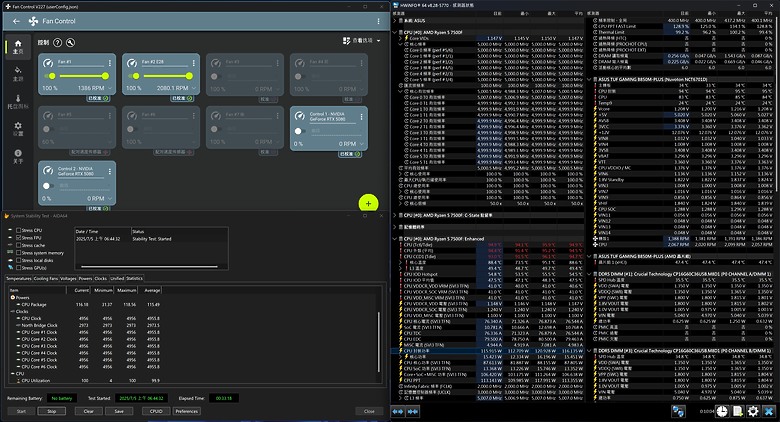Click HWiNFO network computers icon

pyautogui.click(x=678, y=411)
